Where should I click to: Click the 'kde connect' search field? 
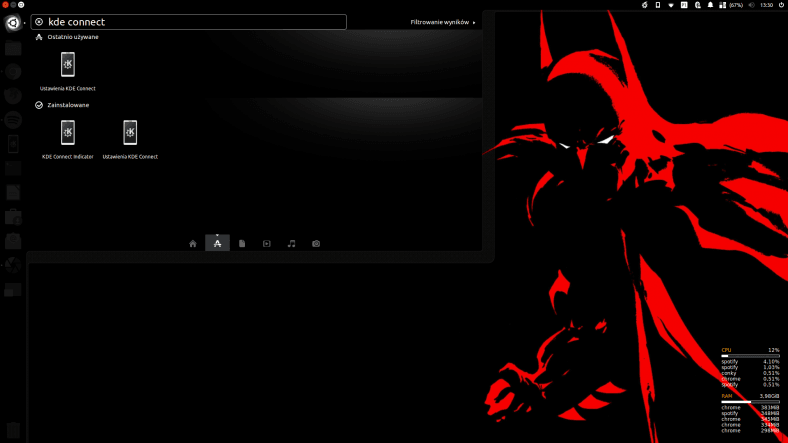coord(188,22)
